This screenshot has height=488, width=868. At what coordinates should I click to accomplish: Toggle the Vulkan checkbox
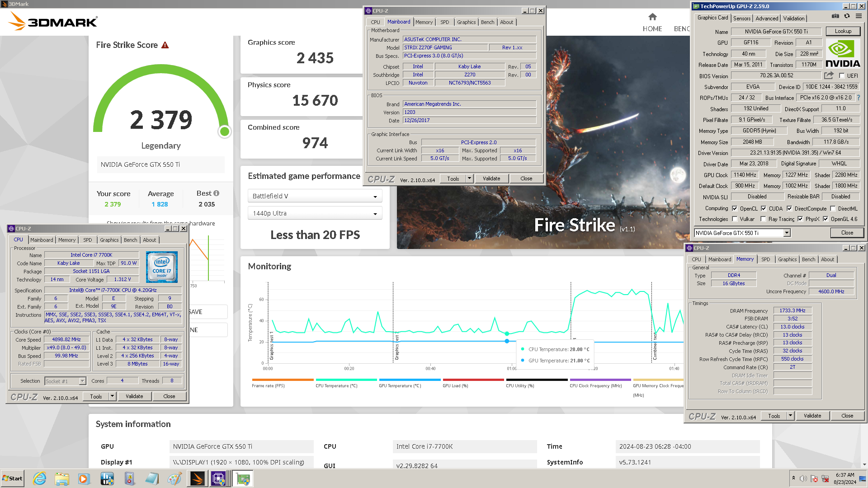[735, 219]
